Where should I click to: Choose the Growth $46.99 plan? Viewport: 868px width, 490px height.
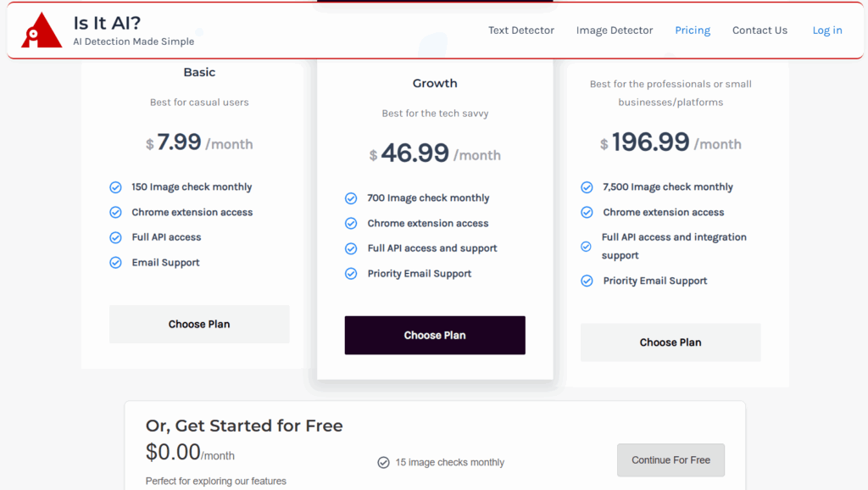coord(435,335)
